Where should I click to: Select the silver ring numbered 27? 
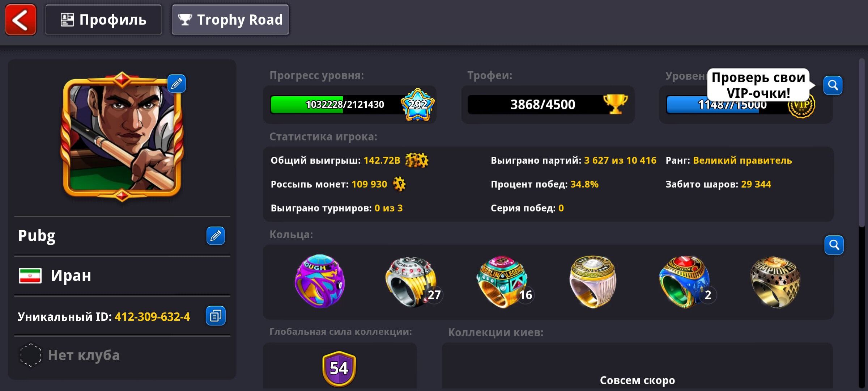tap(412, 282)
